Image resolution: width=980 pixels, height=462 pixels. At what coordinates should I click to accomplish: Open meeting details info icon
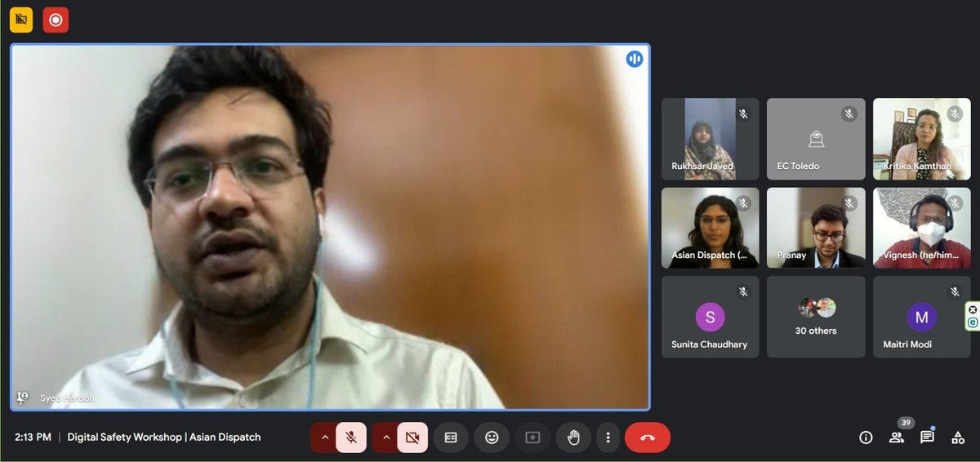866,438
